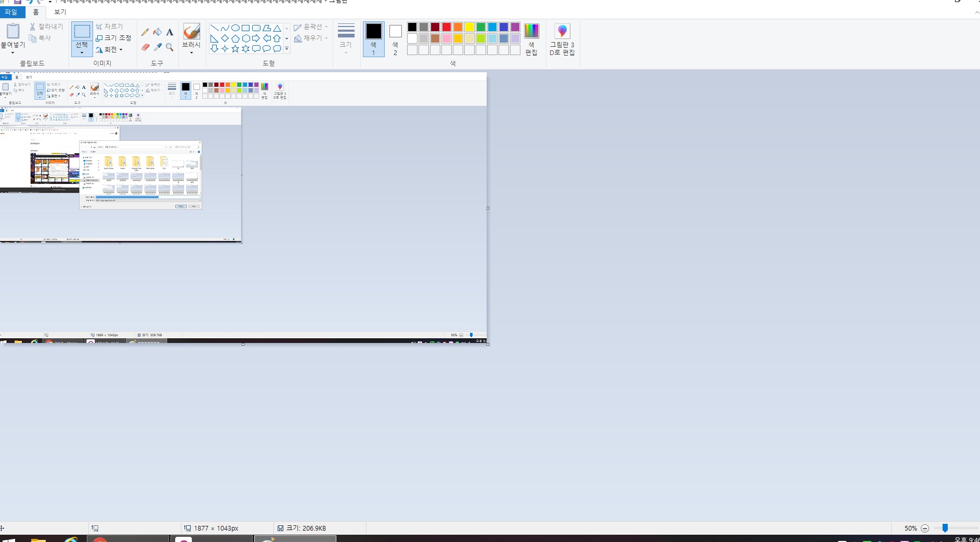This screenshot has height=542, width=980.
Task: Switch to the View (보기) tab
Action: (60, 12)
